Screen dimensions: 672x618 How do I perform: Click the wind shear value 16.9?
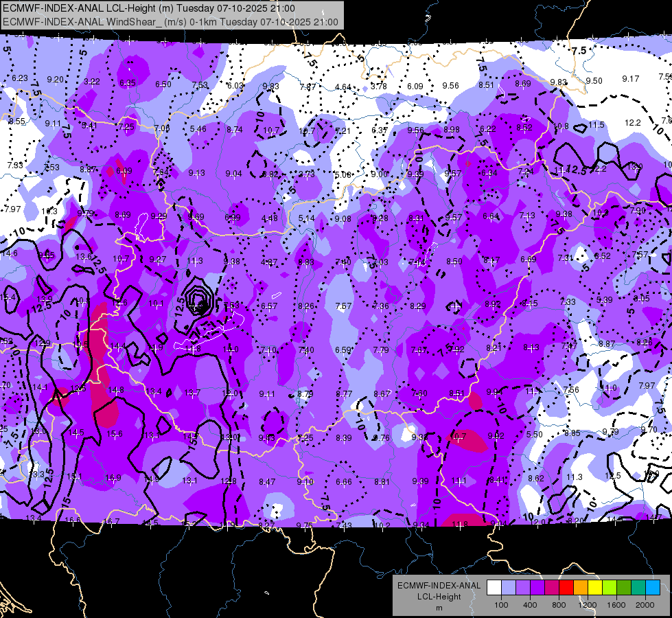[113, 477]
